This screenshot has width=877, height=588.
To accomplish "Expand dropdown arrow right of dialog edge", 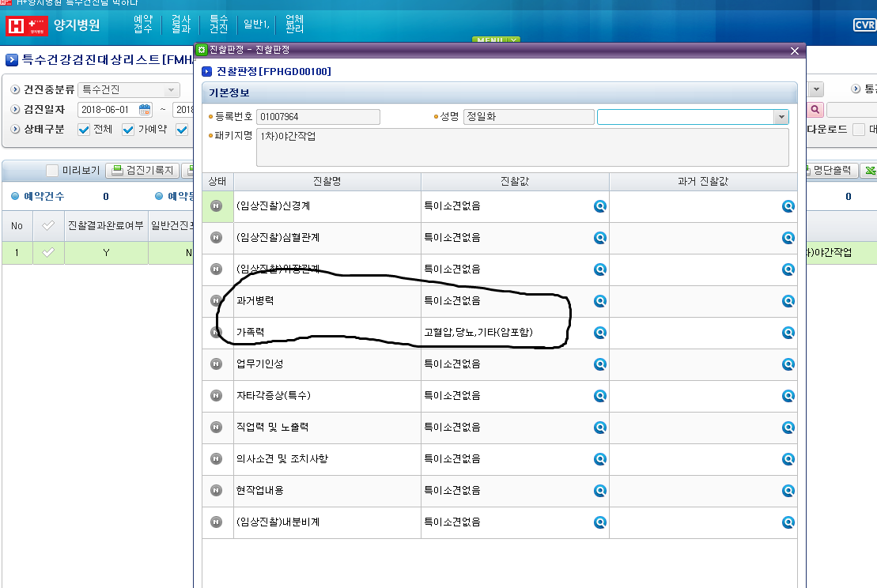I will [816, 89].
